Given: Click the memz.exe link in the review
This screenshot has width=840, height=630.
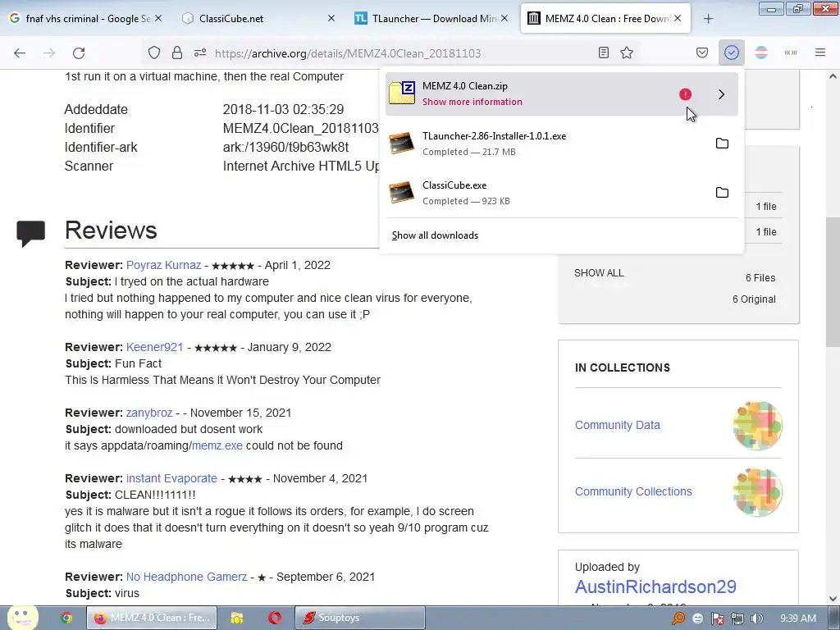Looking at the screenshot, I should click(x=217, y=445).
